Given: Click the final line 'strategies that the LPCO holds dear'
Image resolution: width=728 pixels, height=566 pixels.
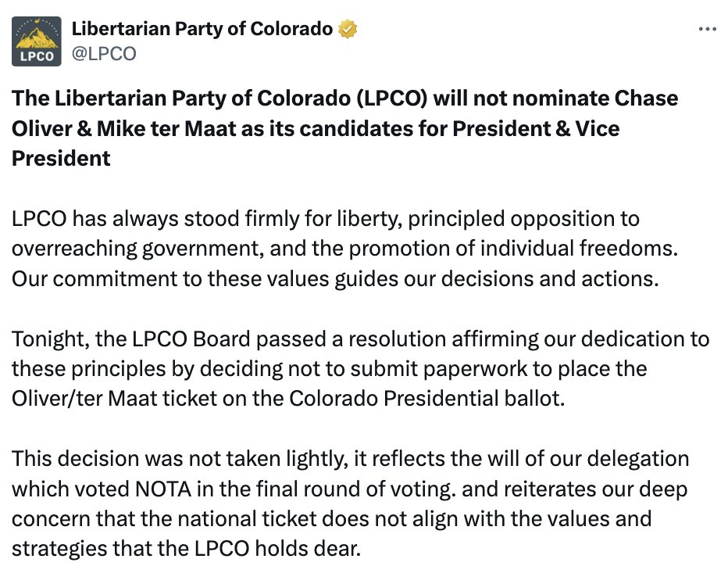Looking at the screenshot, I should point(186,549).
